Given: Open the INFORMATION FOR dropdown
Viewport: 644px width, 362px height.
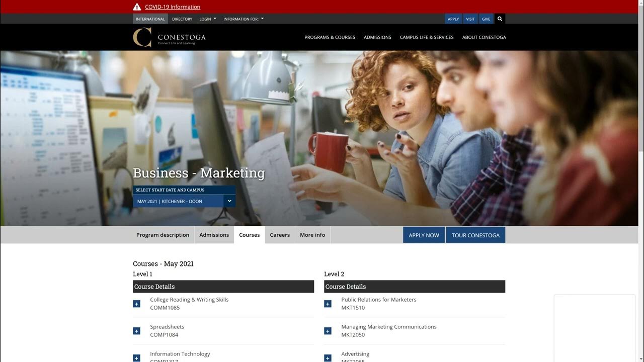Looking at the screenshot, I should click(244, 19).
